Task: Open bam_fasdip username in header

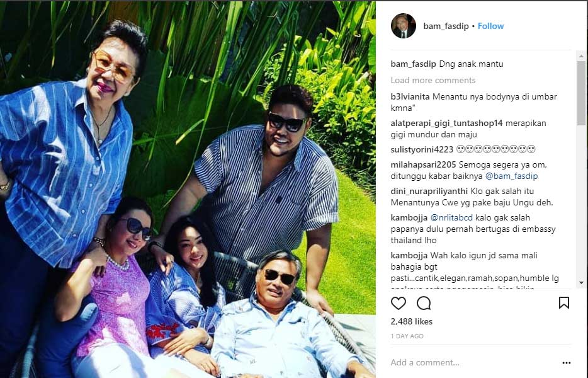Action: (x=446, y=26)
